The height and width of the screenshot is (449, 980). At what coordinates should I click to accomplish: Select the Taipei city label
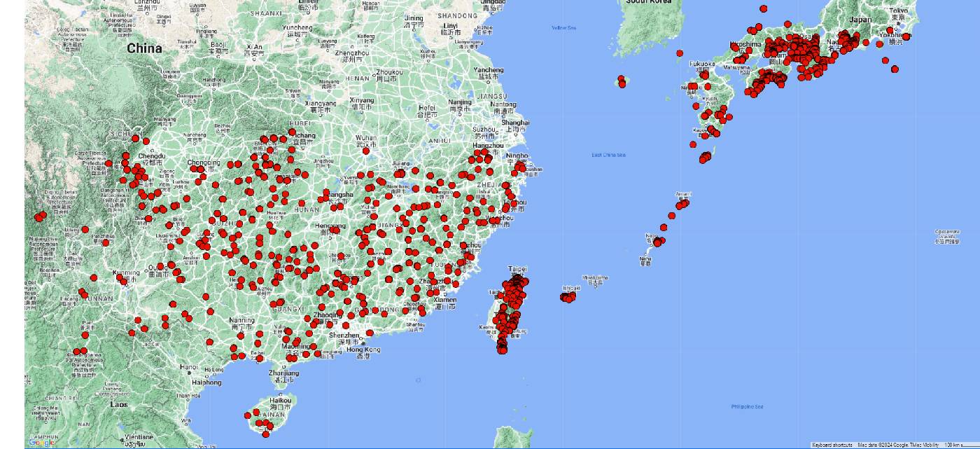[x=517, y=269]
